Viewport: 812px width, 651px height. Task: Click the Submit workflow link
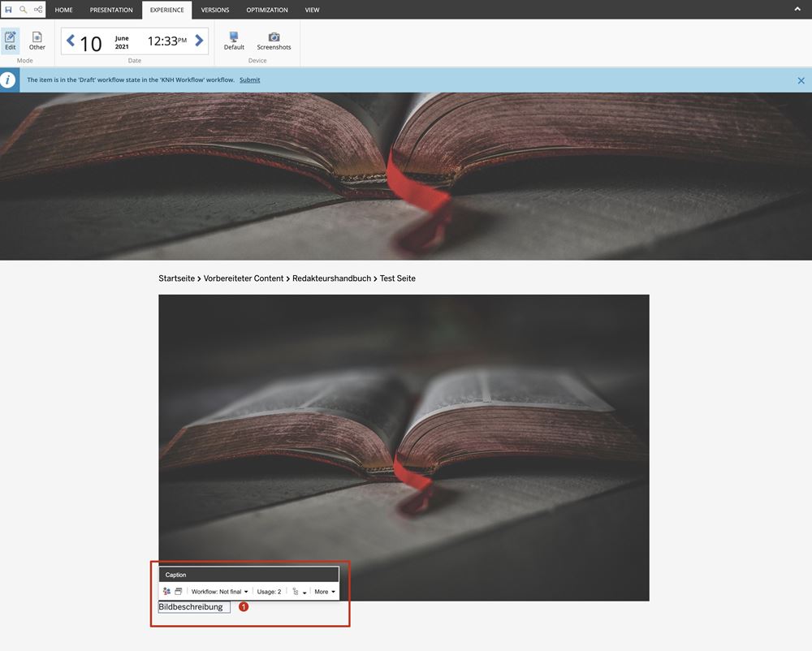(249, 80)
